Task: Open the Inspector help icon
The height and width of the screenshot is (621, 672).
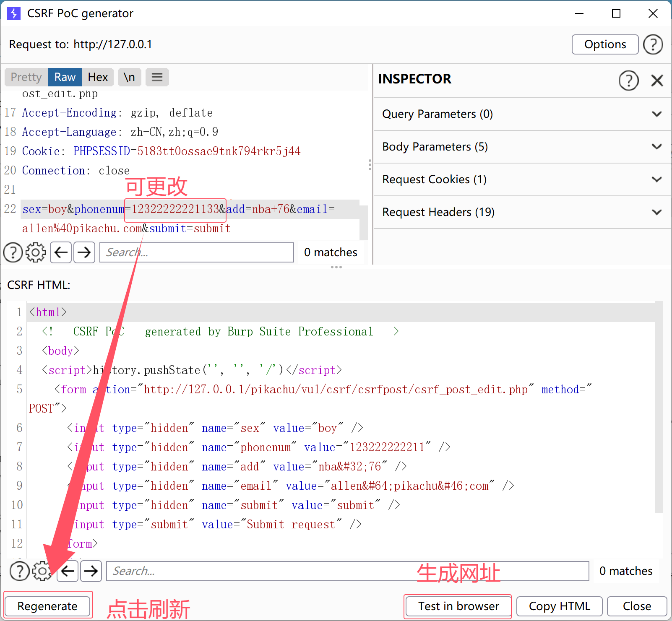Action: point(629,80)
